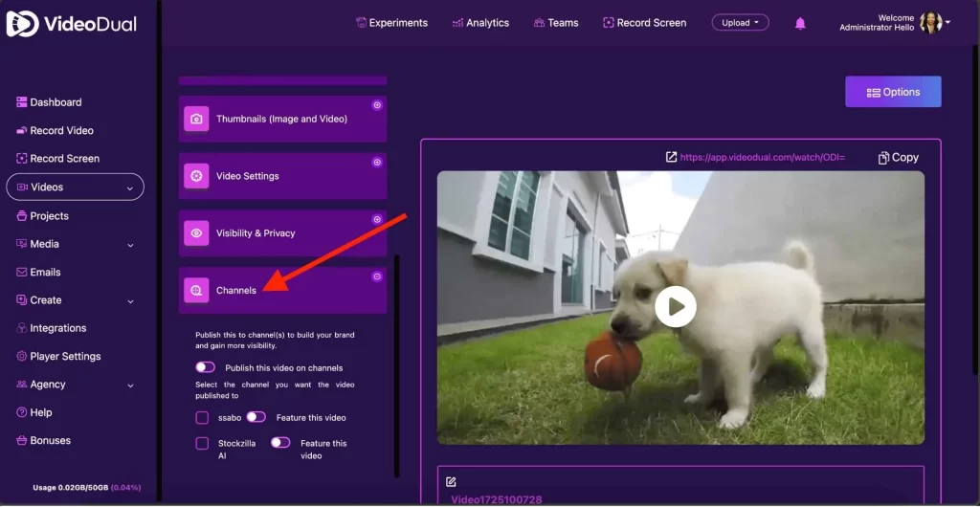Image resolution: width=980 pixels, height=507 pixels.
Task: Check the ssabo channel checkbox
Action: (x=202, y=418)
